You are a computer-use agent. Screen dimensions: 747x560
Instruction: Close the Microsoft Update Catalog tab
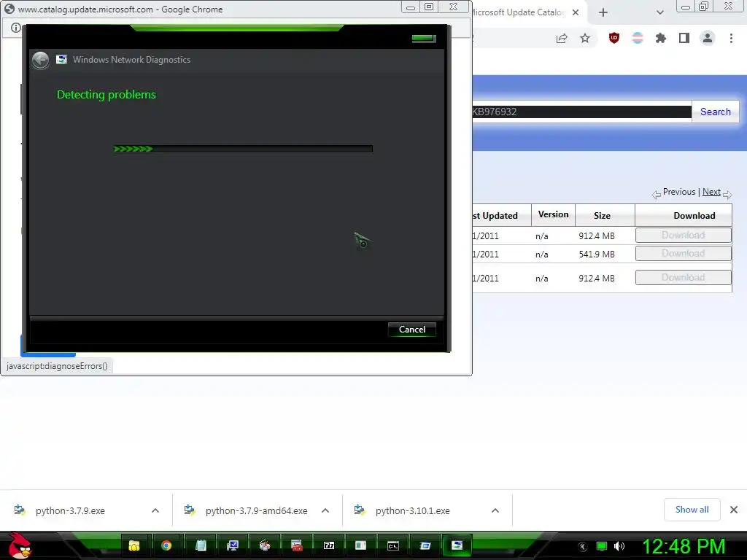(576, 12)
